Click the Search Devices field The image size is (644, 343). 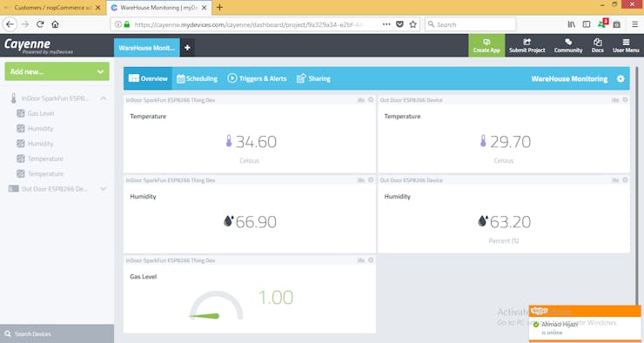(x=57, y=333)
